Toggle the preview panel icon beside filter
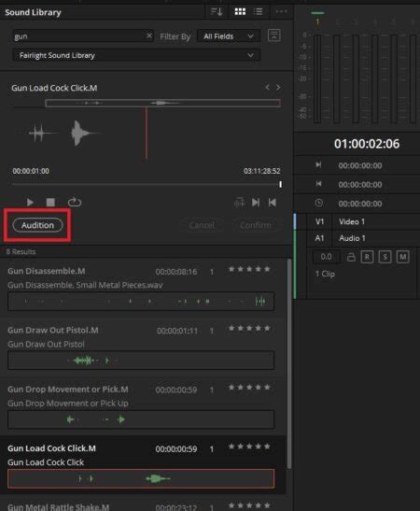Viewport: 420px width, 511px height. click(x=274, y=35)
